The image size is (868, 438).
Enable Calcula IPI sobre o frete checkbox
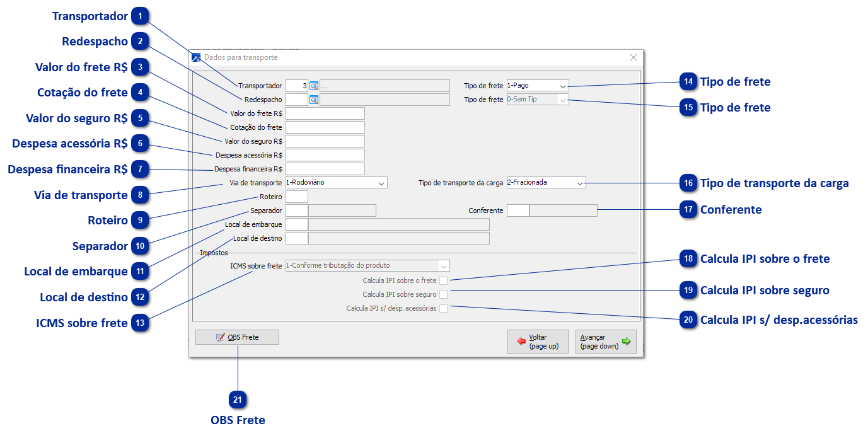point(444,280)
